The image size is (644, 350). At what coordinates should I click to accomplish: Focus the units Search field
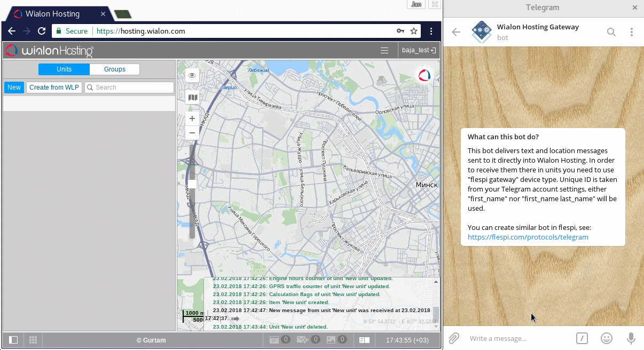tap(129, 87)
